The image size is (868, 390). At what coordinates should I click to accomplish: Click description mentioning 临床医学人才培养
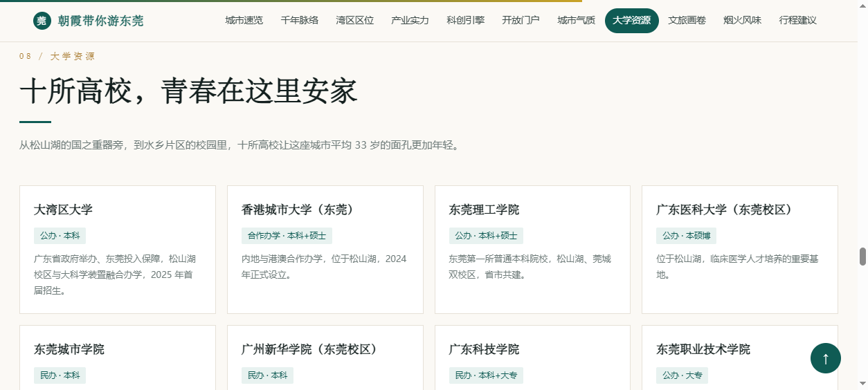point(738,267)
